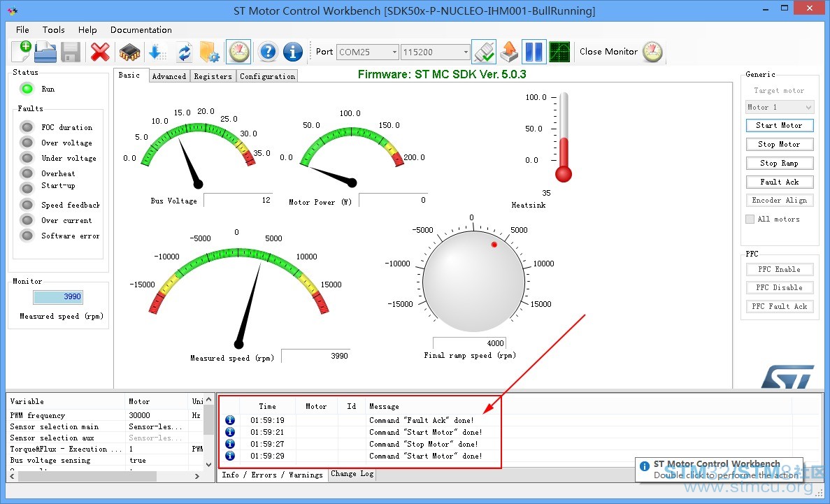The width and height of the screenshot is (830, 504).
Task: Switch to the Registers tab
Action: [x=213, y=76]
